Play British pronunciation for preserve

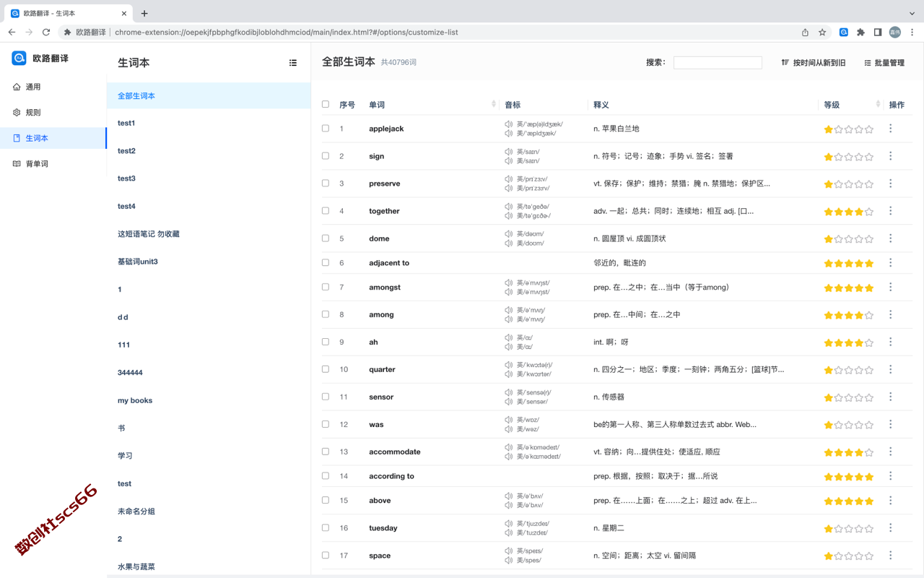click(509, 179)
